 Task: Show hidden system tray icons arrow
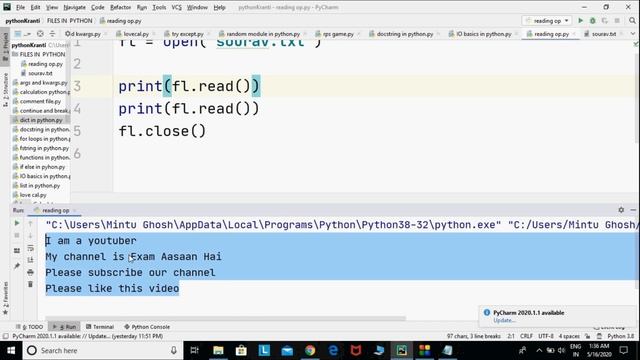pyautogui.click(x=539, y=350)
